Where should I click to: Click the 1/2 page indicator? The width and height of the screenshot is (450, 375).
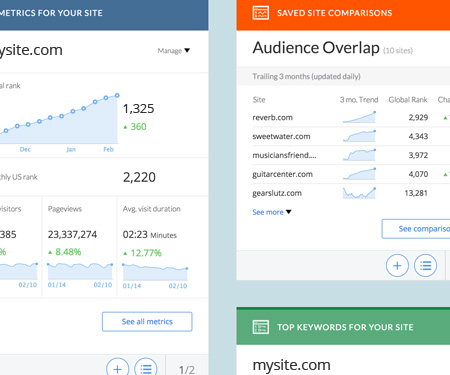pyautogui.click(x=187, y=370)
